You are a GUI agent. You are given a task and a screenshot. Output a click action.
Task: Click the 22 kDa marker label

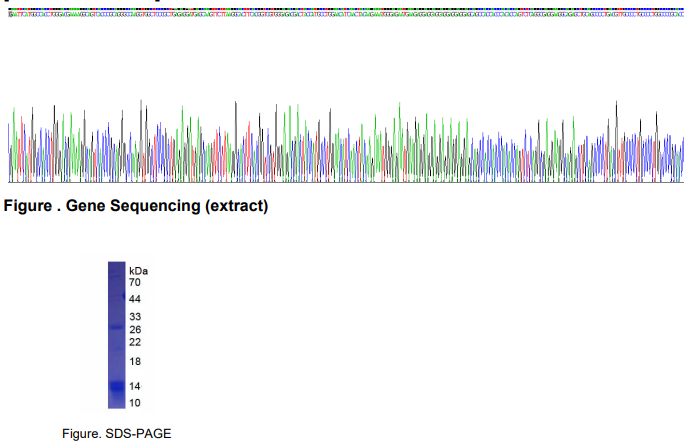coord(135,342)
